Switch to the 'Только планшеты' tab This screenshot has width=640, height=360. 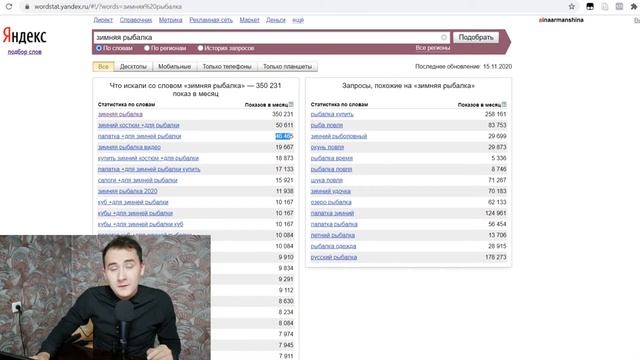click(287, 67)
